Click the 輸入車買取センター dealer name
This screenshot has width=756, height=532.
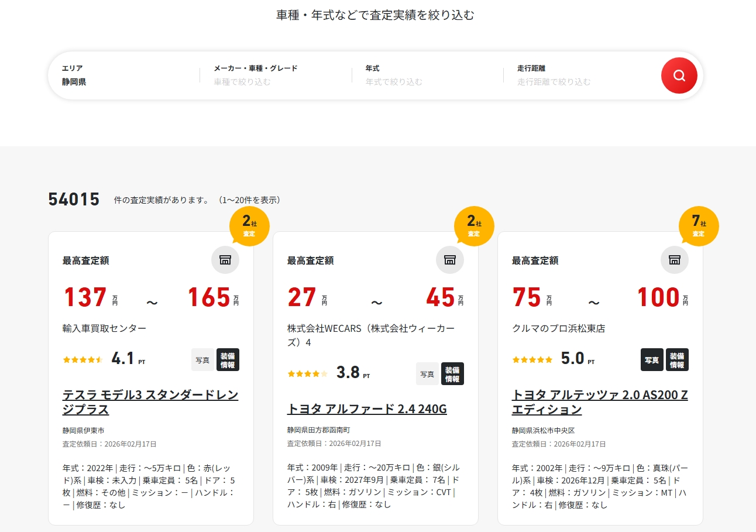click(x=104, y=328)
